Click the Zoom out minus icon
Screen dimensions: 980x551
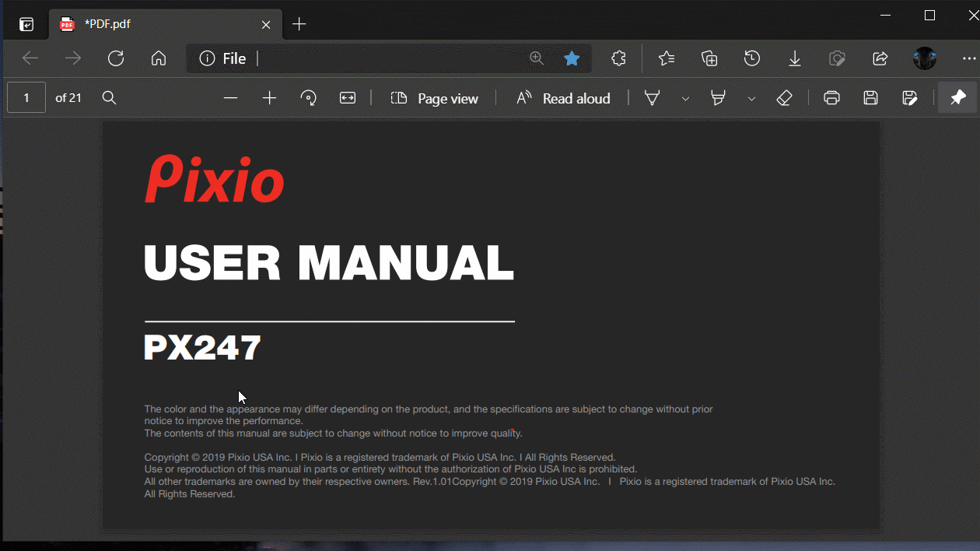tap(230, 98)
